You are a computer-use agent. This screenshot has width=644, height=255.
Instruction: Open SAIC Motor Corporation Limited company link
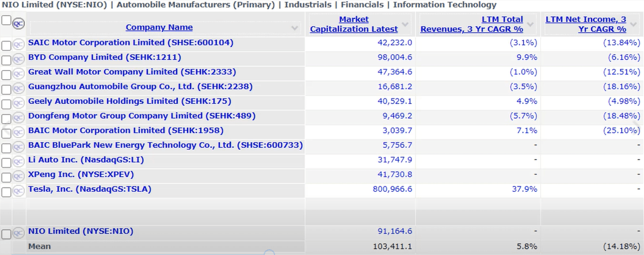click(x=131, y=42)
